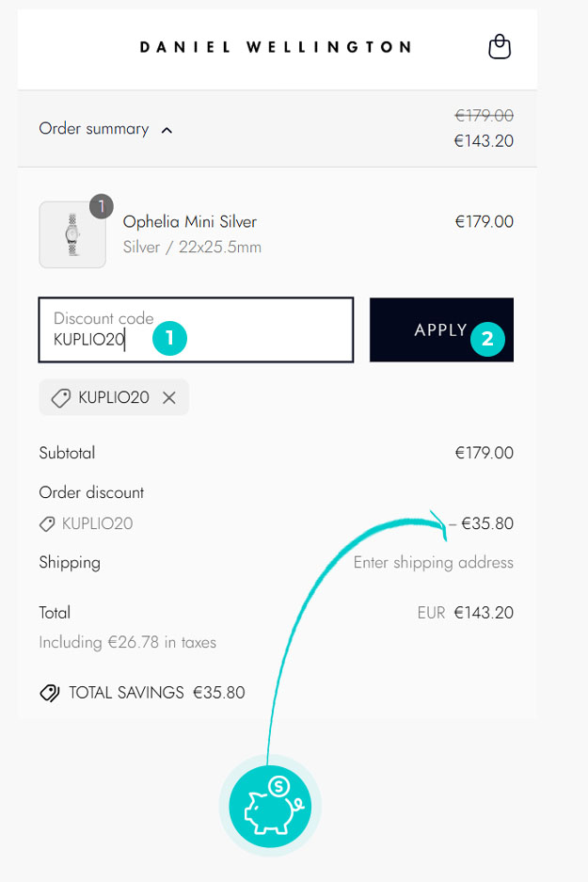588x882 pixels.
Task: Click quantity badge on the watch thumbnail
Action: [x=102, y=206]
